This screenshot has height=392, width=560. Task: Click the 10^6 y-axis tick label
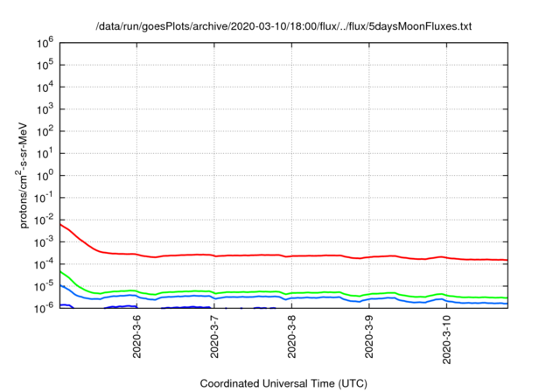pos(45,43)
